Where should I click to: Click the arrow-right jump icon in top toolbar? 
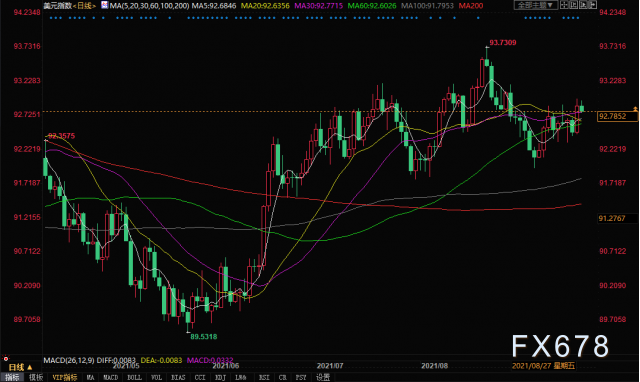(593, 5)
